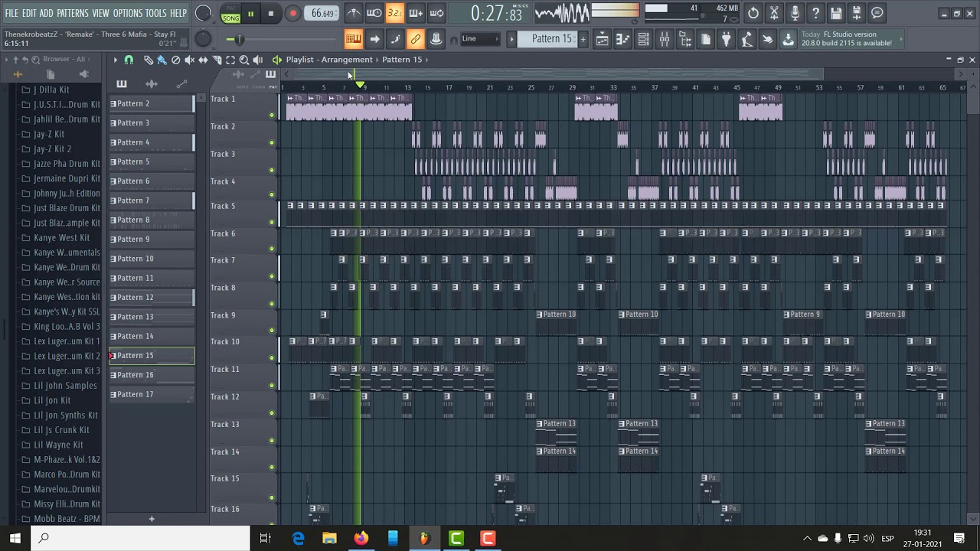Toggle the Browser view icon
The height and width of the screenshot is (551, 980).
point(685,40)
